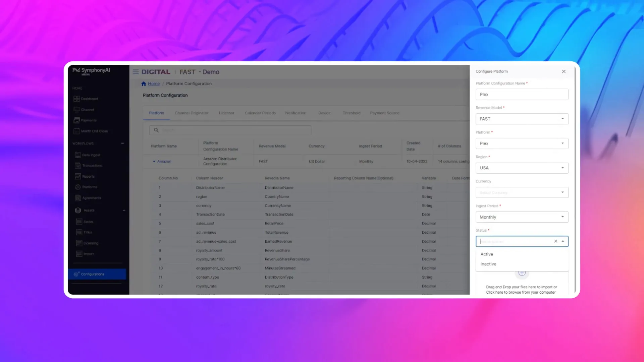Select Active status option

click(x=522, y=254)
